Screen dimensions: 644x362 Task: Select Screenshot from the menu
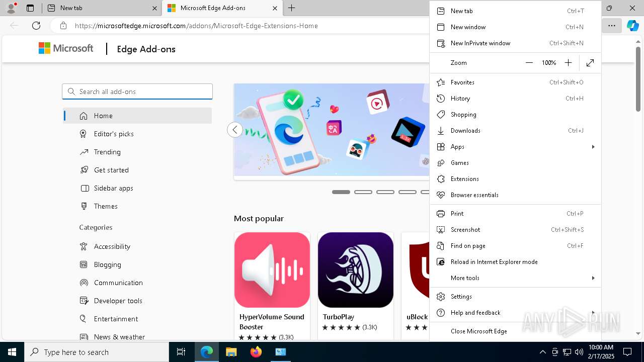pyautogui.click(x=516, y=230)
